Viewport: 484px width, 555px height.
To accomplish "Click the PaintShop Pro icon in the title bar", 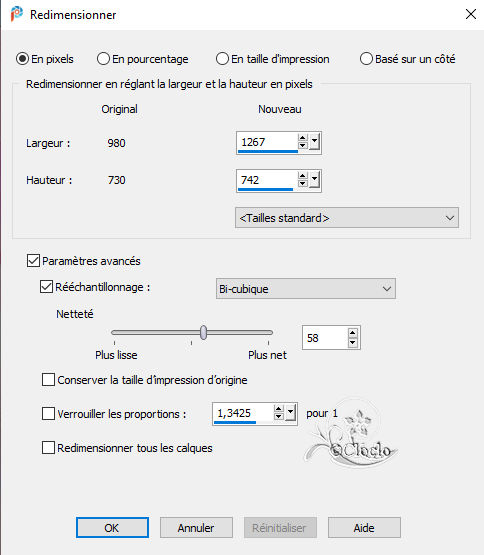I will click(16, 14).
